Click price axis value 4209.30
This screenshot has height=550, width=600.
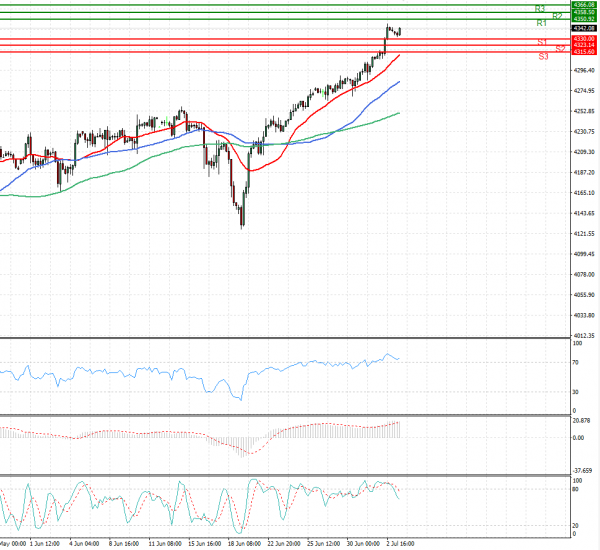pos(584,152)
